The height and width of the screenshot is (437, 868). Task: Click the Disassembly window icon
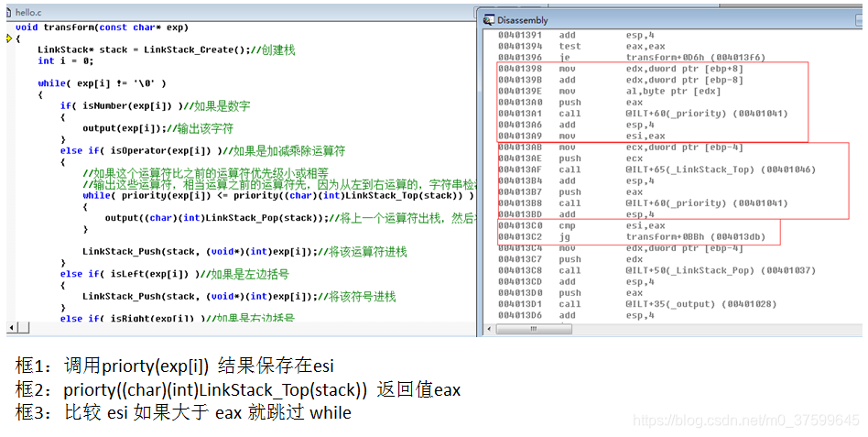[x=489, y=20]
